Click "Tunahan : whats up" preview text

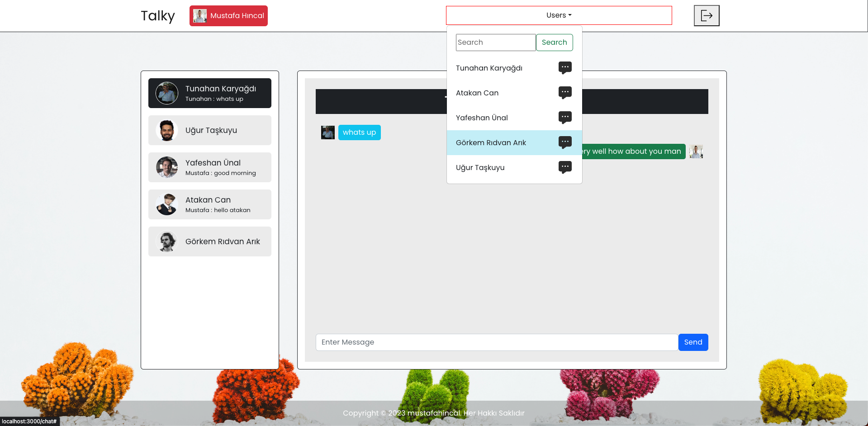[x=214, y=99]
